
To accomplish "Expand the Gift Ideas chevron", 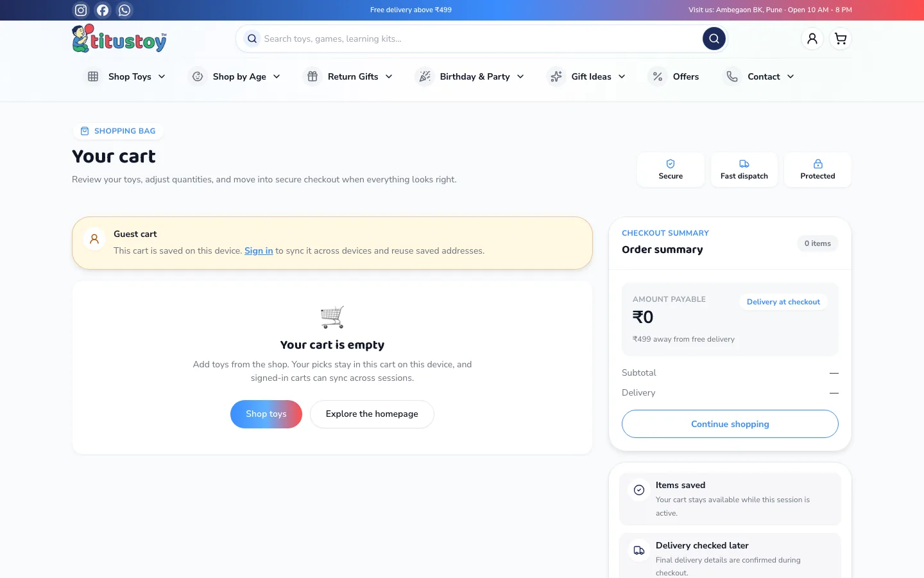I will 622,76.
